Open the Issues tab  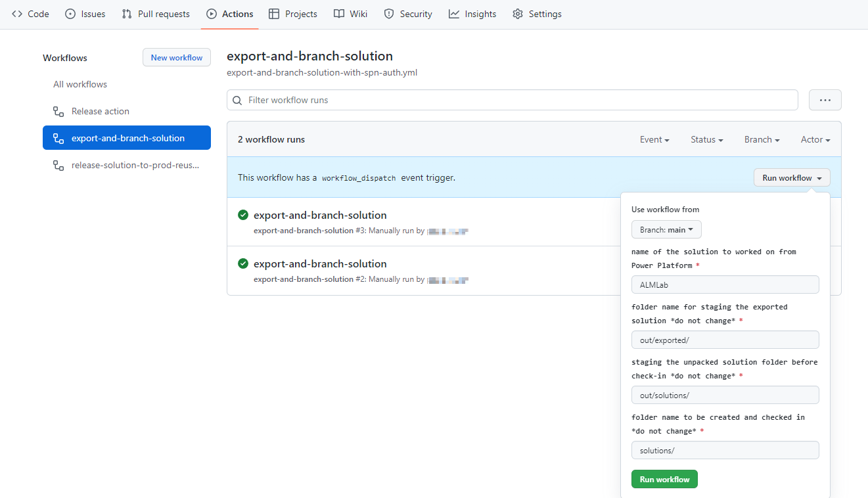(85, 14)
